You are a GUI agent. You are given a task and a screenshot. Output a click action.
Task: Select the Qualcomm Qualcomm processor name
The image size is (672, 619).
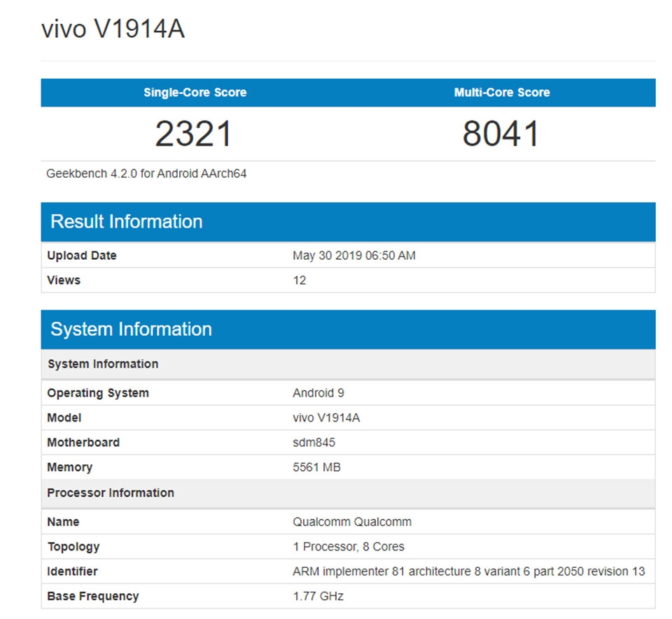tap(352, 522)
